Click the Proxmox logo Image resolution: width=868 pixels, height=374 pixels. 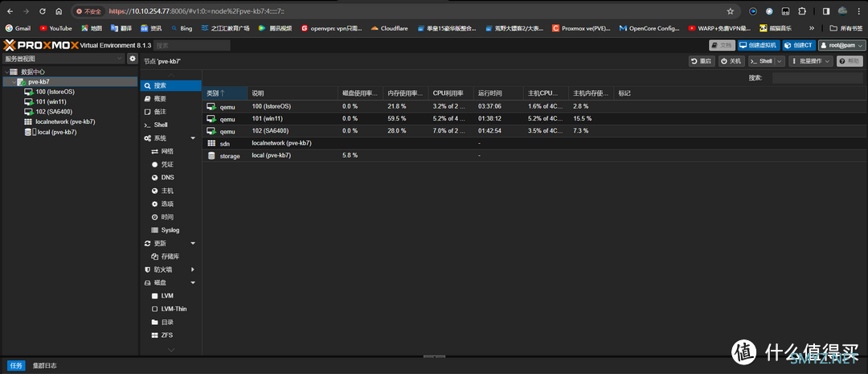pos(42,45)
